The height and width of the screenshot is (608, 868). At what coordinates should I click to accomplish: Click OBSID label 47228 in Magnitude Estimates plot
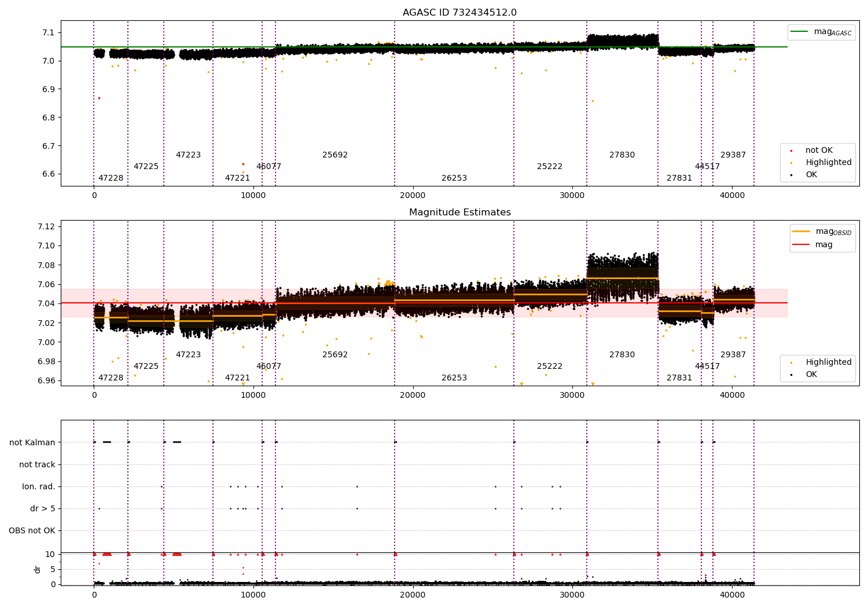point(111,378)
